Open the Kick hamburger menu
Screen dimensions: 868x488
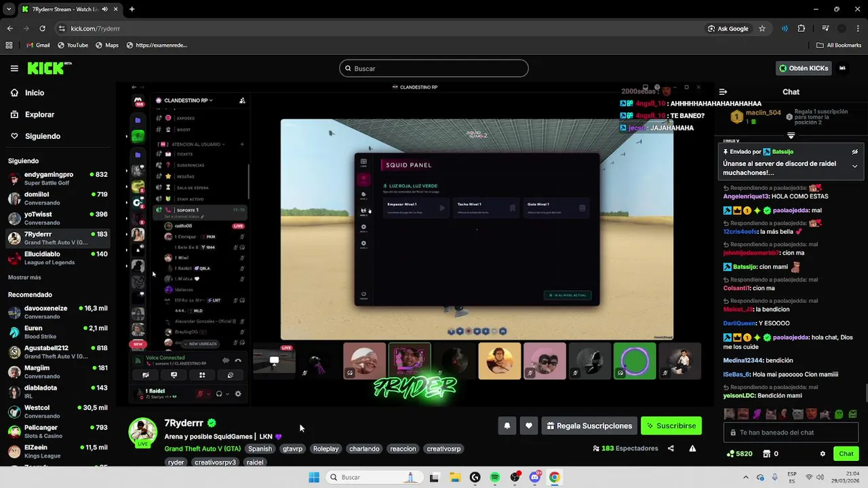(x=14, y=68)
